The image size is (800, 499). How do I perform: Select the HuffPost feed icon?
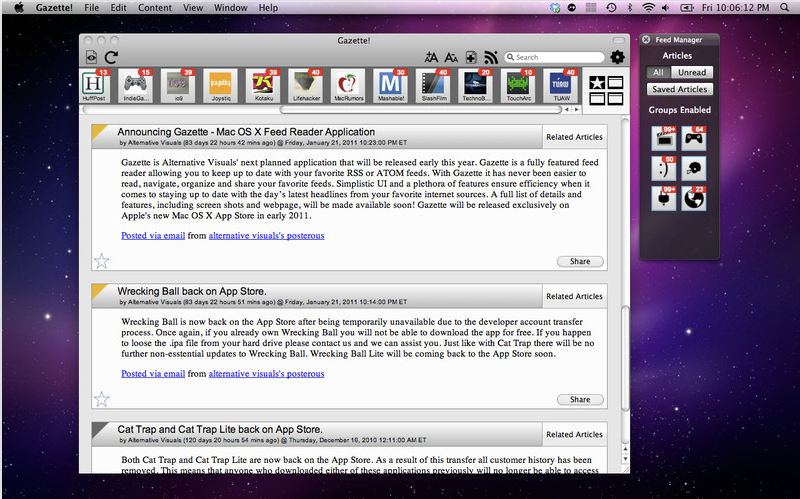(94, 86)
